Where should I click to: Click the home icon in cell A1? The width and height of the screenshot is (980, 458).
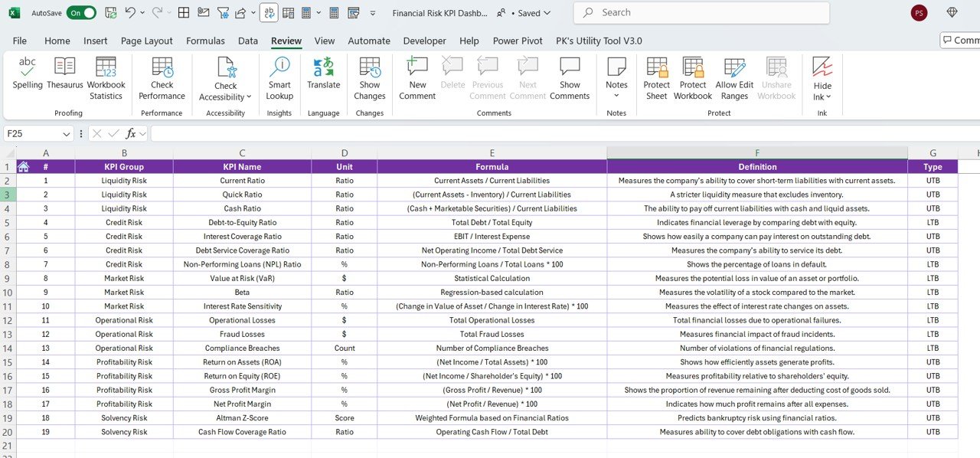click(x=23, y=167)
